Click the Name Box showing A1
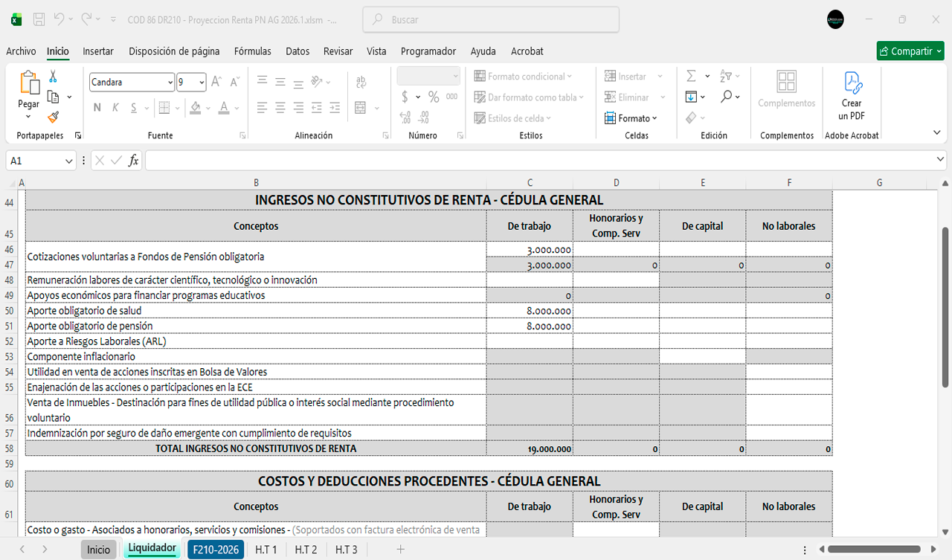The height and width of the screenshot is (560, 952). click(x=34, y=161)
